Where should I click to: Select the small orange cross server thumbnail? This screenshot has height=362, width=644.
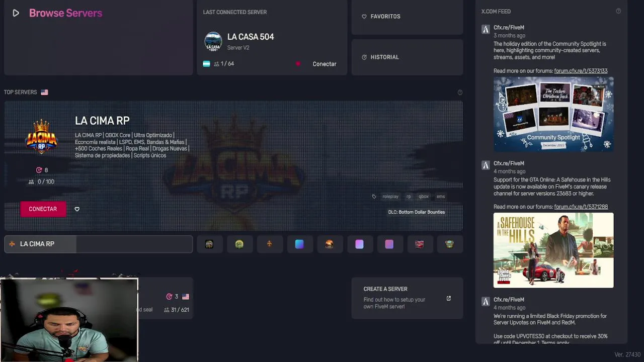click(x=269, y=244)
